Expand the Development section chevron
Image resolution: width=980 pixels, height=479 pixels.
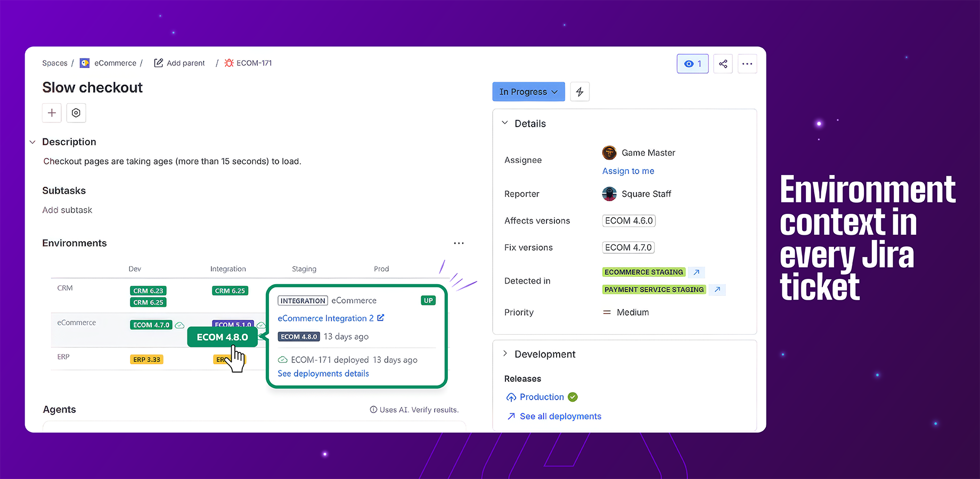[505, 353]
